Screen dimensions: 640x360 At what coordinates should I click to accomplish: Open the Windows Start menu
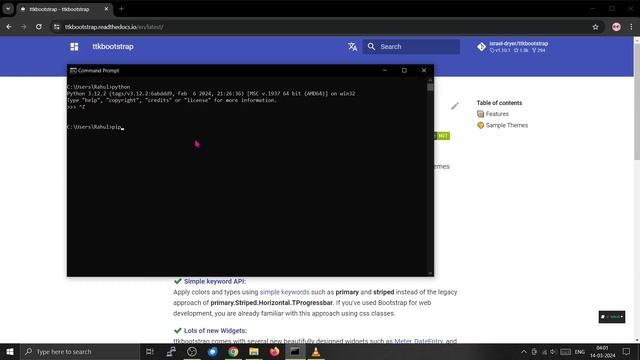click(10, 351)
